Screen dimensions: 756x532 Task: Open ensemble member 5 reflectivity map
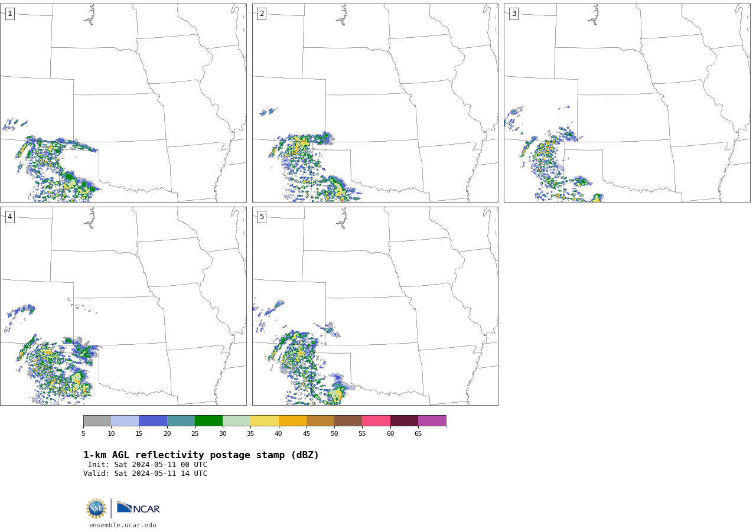pyautogui.click(x=375, y=306)
